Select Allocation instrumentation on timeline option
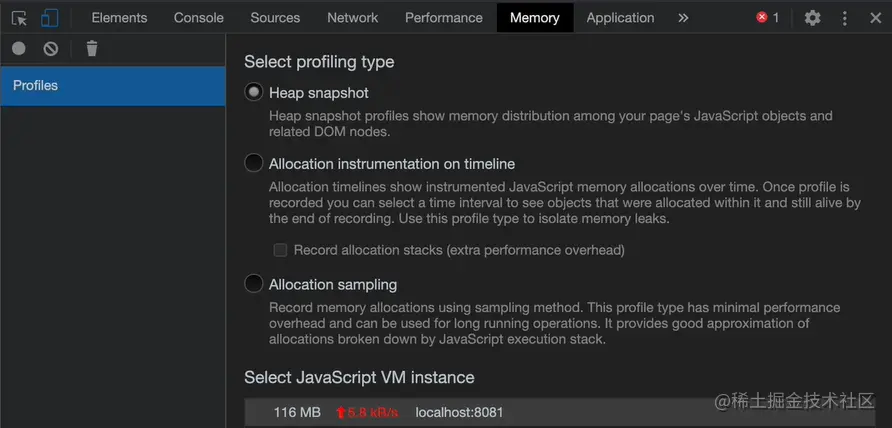The height and width of the screenshot is (428, 892). [254, 163]
